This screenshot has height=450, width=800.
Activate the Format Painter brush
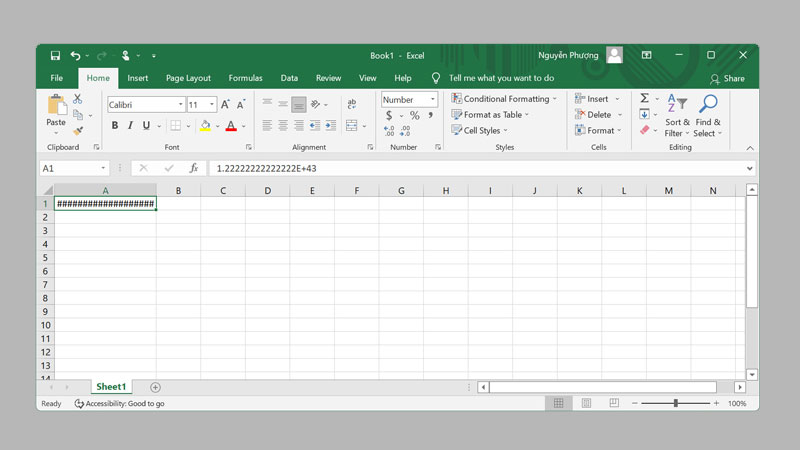pos(78,131)
